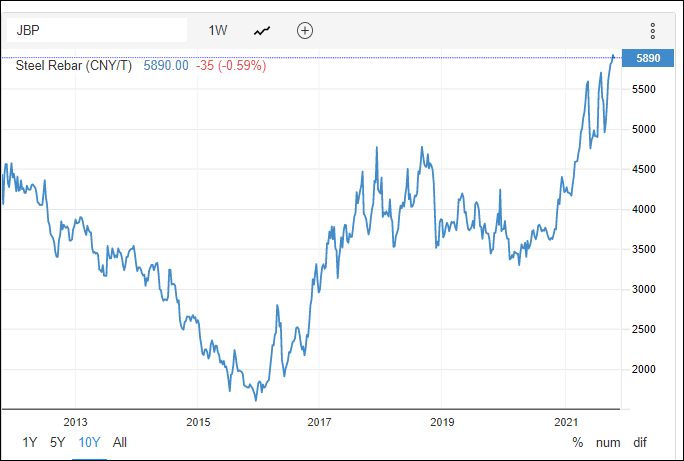The image size is (684, 461).
Task: Click the 5890.00 last price value
Action: [166, 65]
